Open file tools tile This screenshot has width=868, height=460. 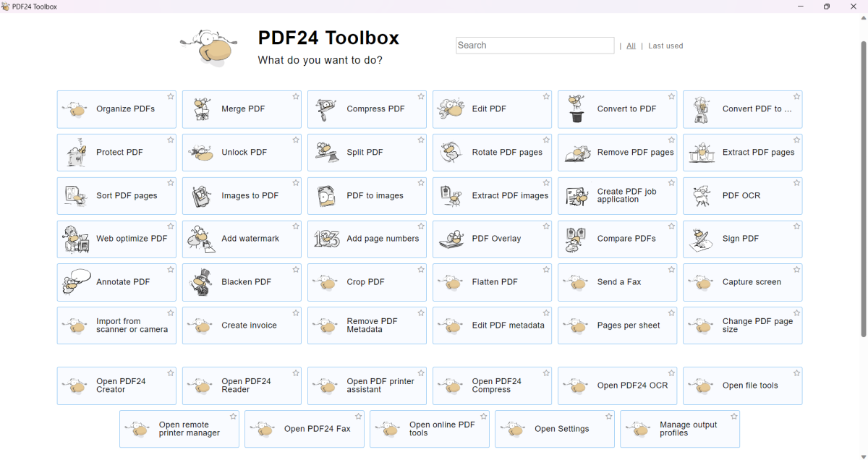click(x=742, y=386)
